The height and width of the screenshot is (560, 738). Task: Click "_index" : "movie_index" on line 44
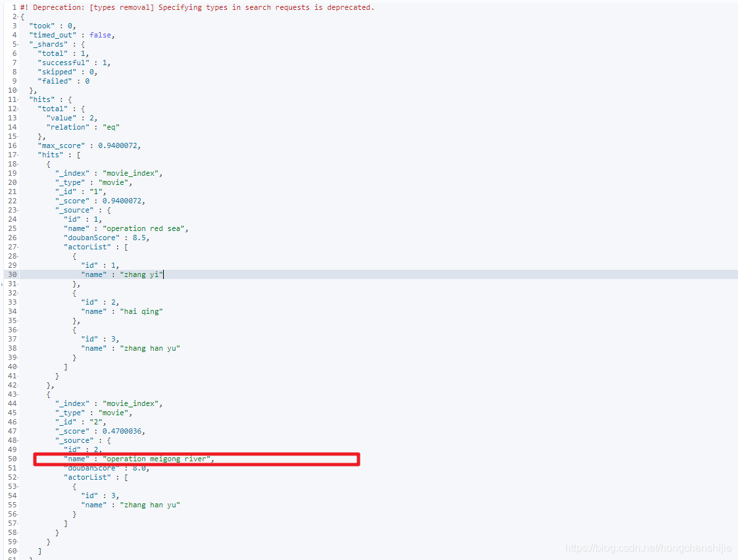tap(109, 403)
